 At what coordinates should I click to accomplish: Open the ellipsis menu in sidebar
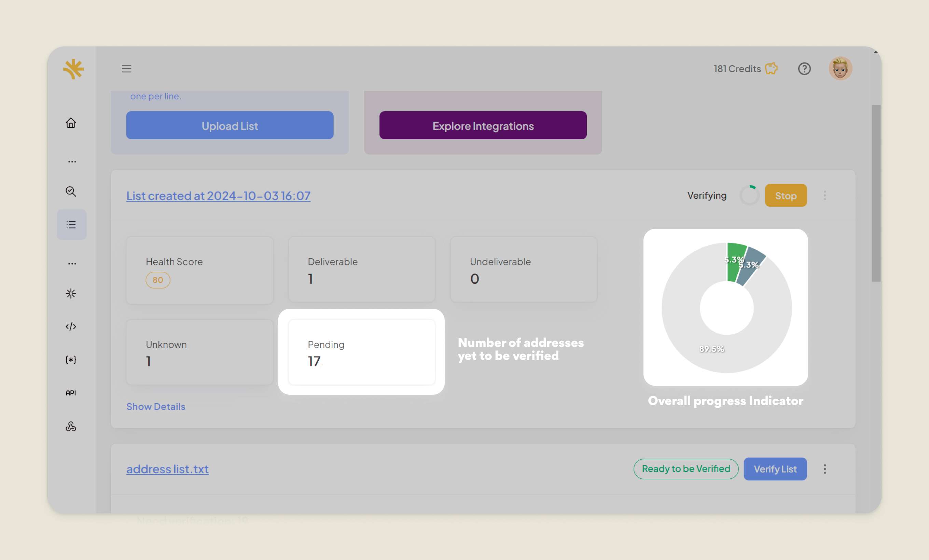72,161
